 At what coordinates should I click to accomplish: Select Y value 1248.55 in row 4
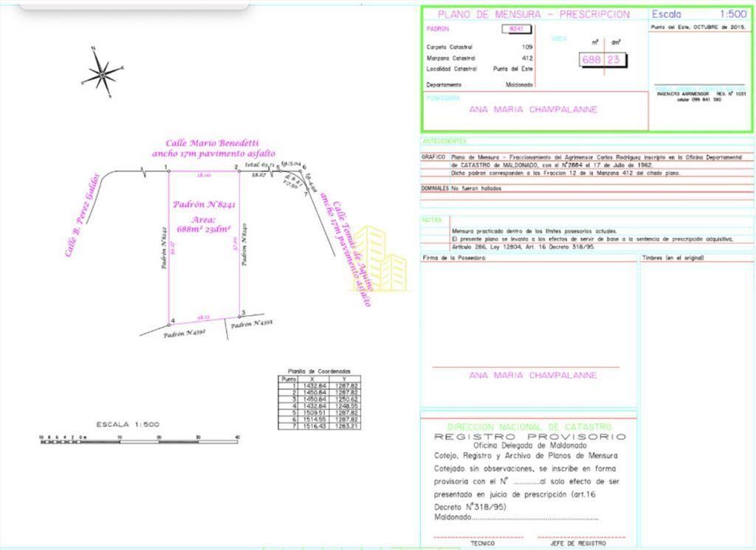pyautogui.click(x=346, y=406)
